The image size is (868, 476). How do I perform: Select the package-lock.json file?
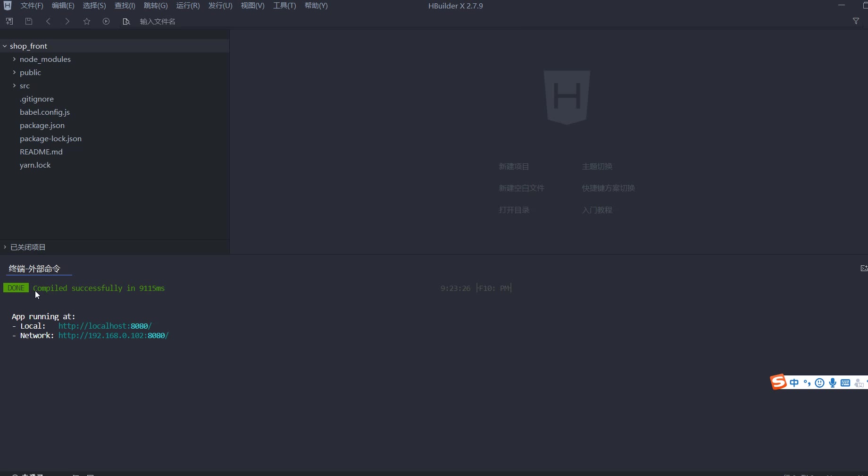50,138
